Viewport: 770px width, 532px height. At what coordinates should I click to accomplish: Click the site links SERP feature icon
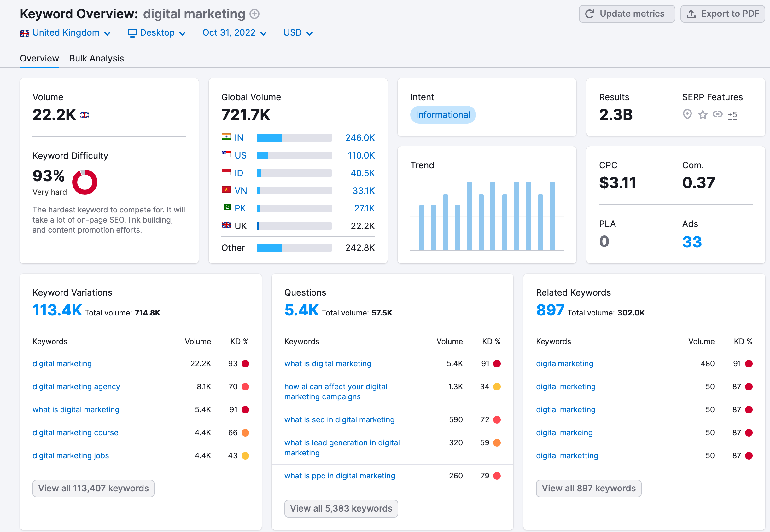pos(718,114)
